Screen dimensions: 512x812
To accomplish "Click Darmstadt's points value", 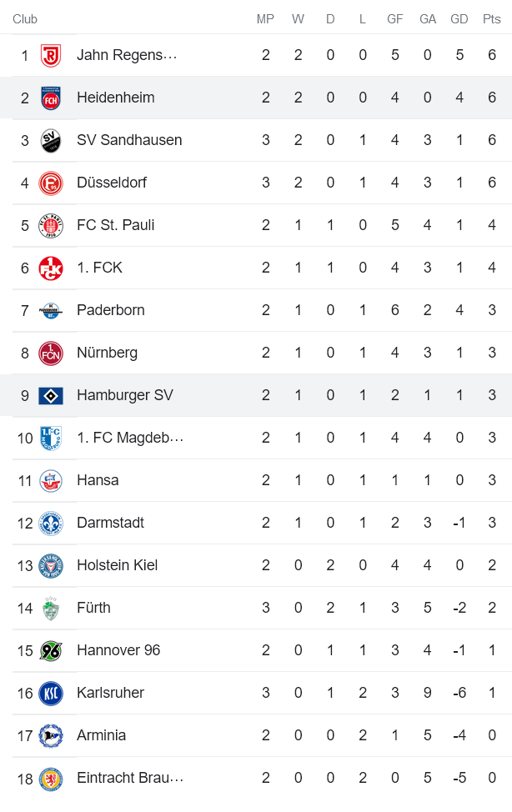I will (x=491, y=522).
